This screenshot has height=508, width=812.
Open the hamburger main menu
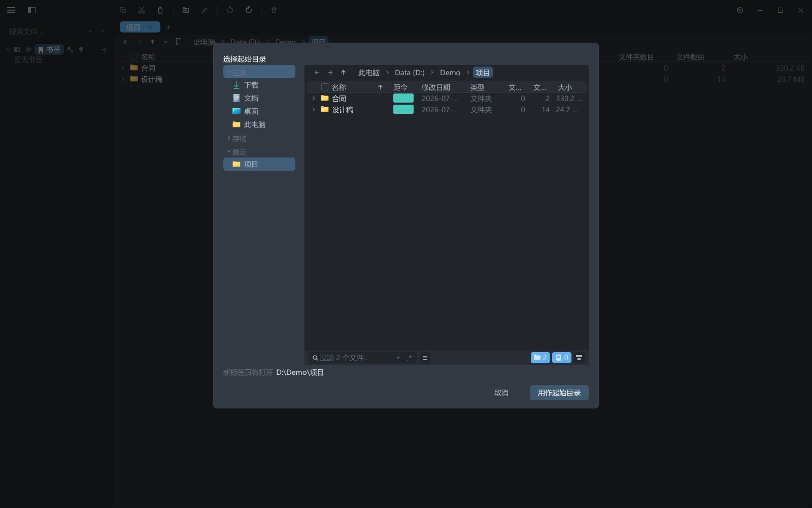tap(11, 10)
